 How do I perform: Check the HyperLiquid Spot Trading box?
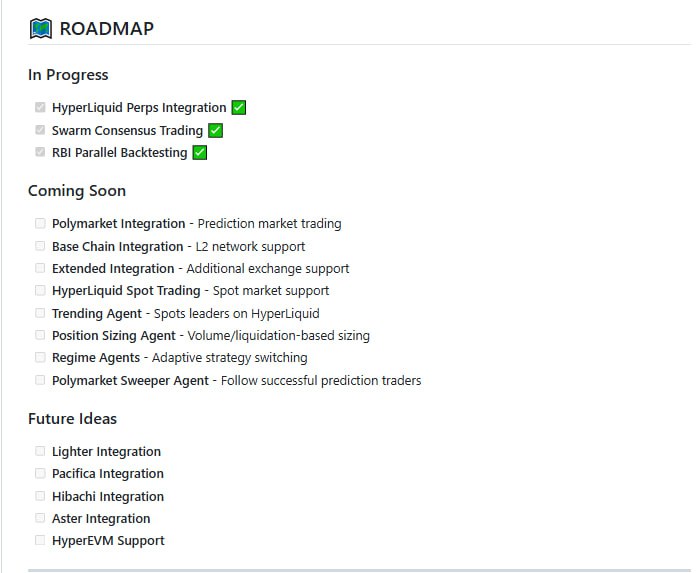40,290
